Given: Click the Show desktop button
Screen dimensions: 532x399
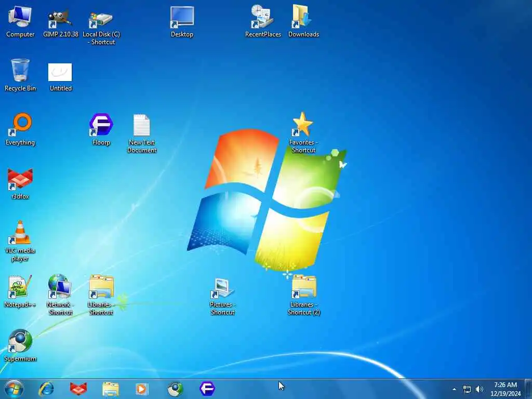Looking at the screenshot, I should (x=528, y=389).
